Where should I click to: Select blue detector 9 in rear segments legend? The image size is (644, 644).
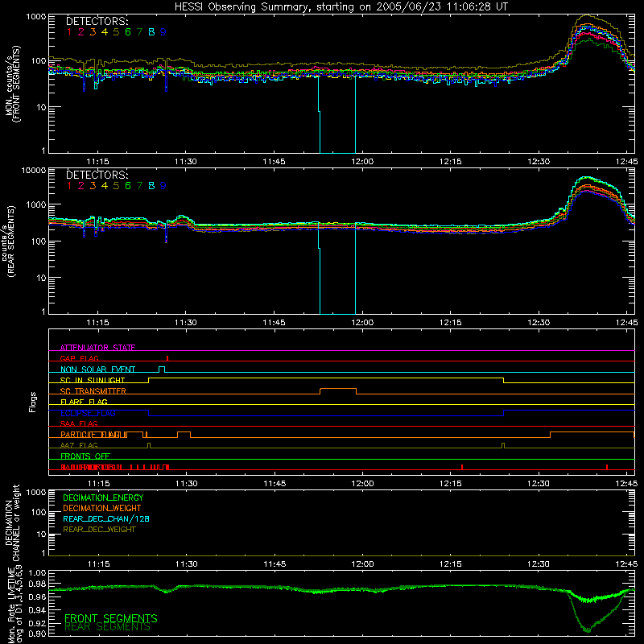click(x=163, y=186)
